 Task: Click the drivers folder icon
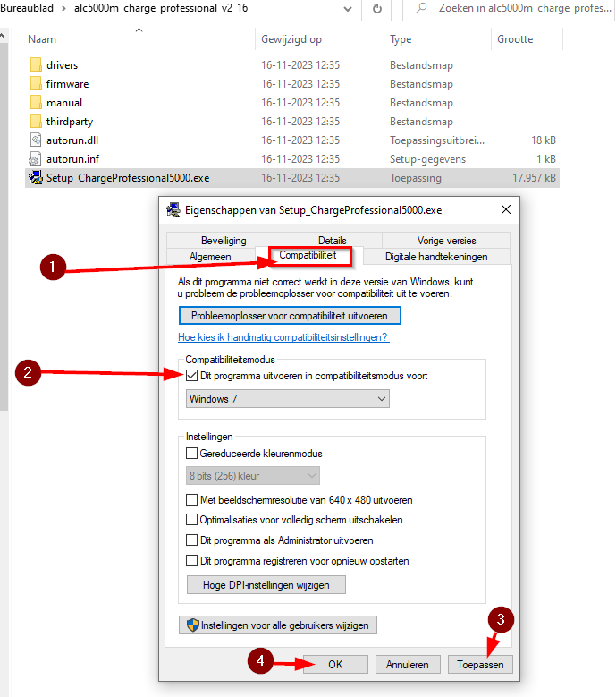36,65
